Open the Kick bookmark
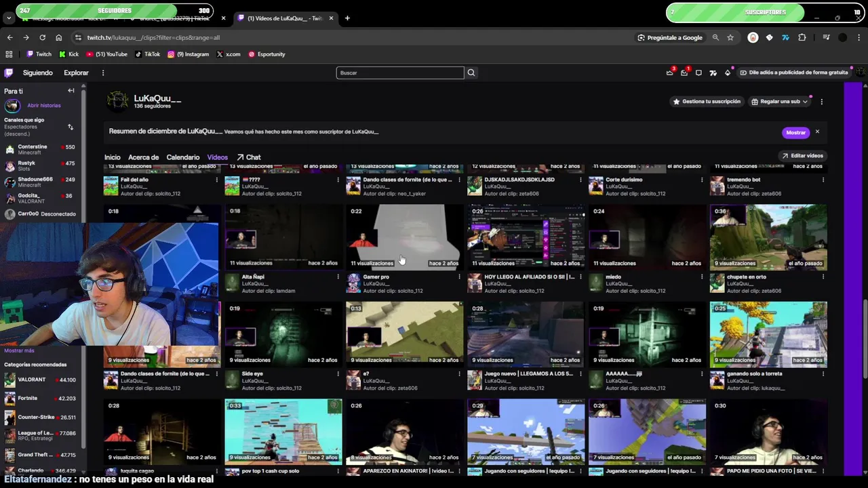This screenshot has height=488, width=868. [x=68, y=54]
